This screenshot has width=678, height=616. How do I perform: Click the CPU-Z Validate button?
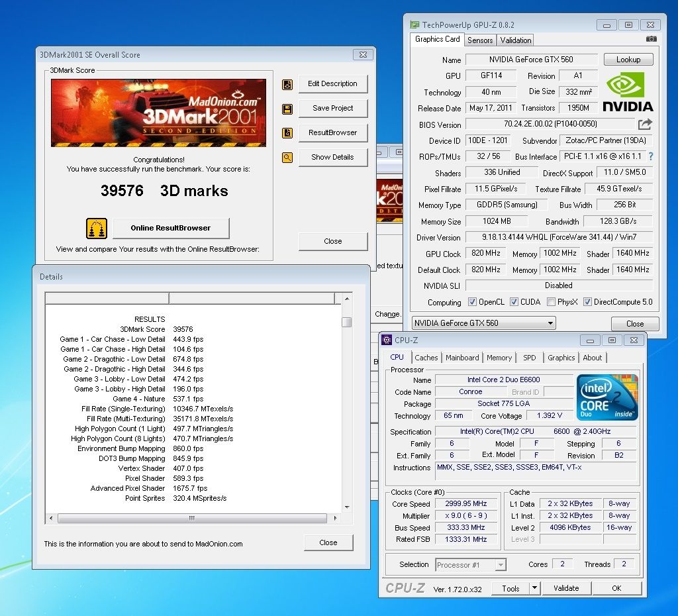(x=565, y=588)
